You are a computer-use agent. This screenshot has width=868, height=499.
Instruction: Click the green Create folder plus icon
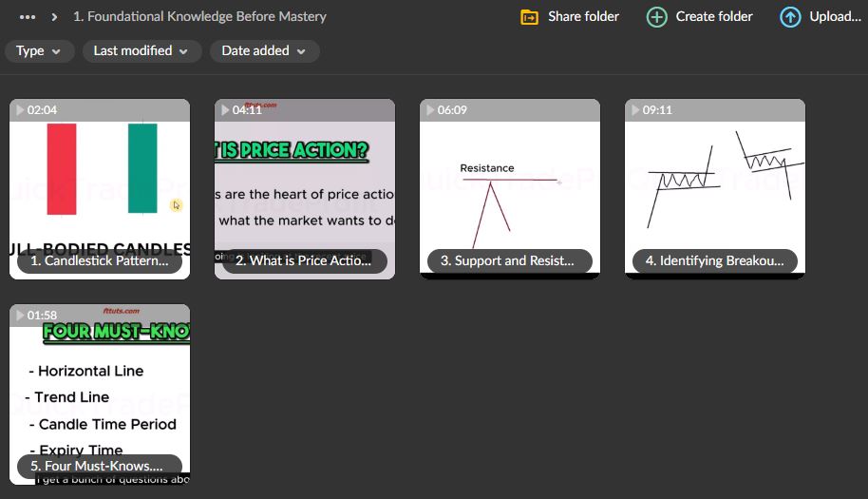point(656,17)
